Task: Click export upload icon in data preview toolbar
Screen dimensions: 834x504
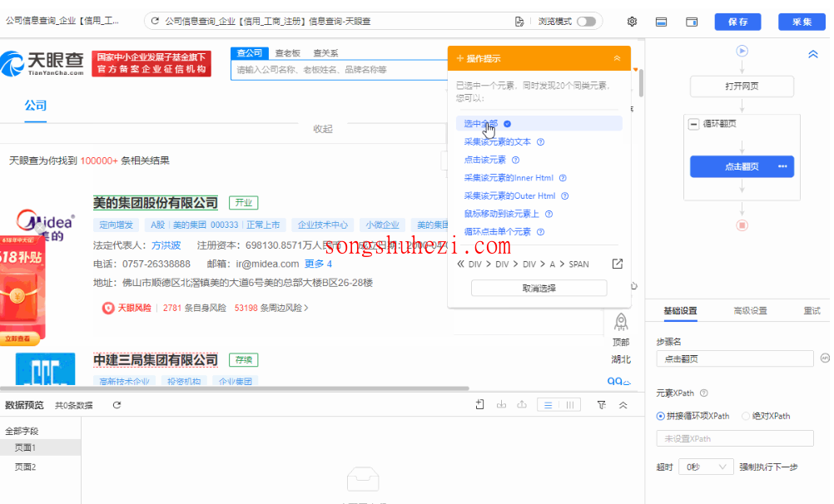Action: pyautogui.click(x=522, y=404)
